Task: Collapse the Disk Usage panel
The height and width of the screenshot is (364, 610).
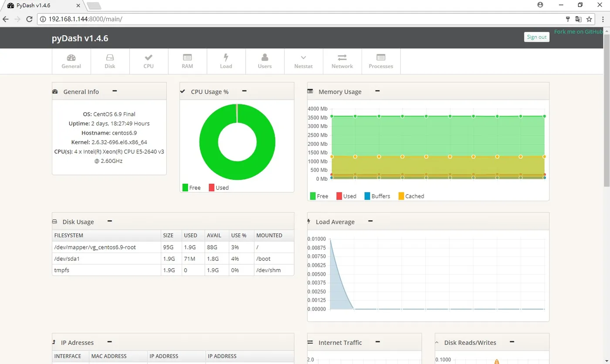Action: [x=110, y=221]
